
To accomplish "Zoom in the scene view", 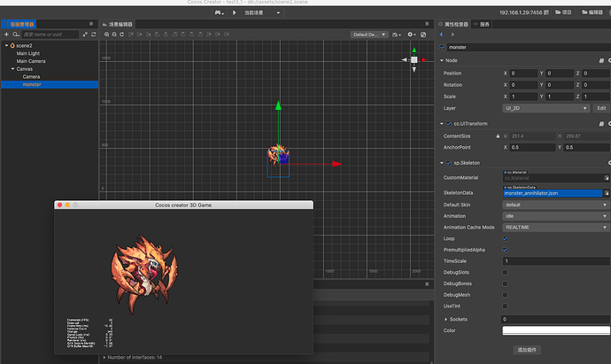I will (106, 35).
